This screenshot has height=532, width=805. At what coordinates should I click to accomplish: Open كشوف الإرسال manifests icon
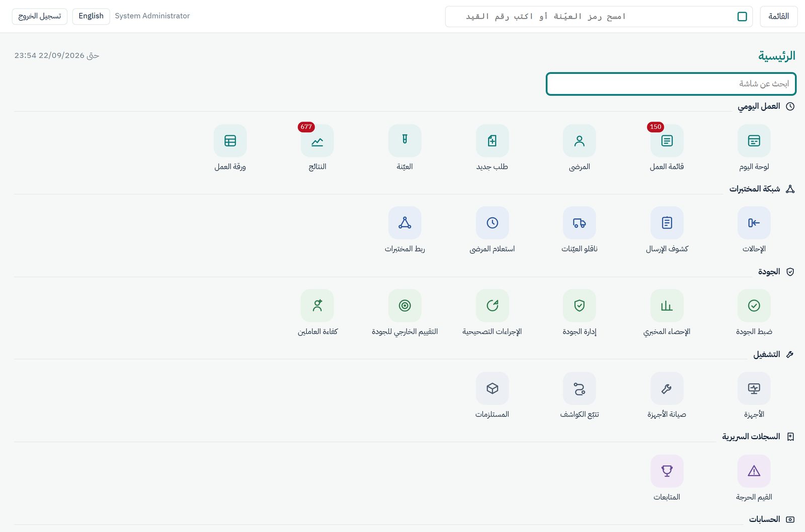click(x=667, y=223)
